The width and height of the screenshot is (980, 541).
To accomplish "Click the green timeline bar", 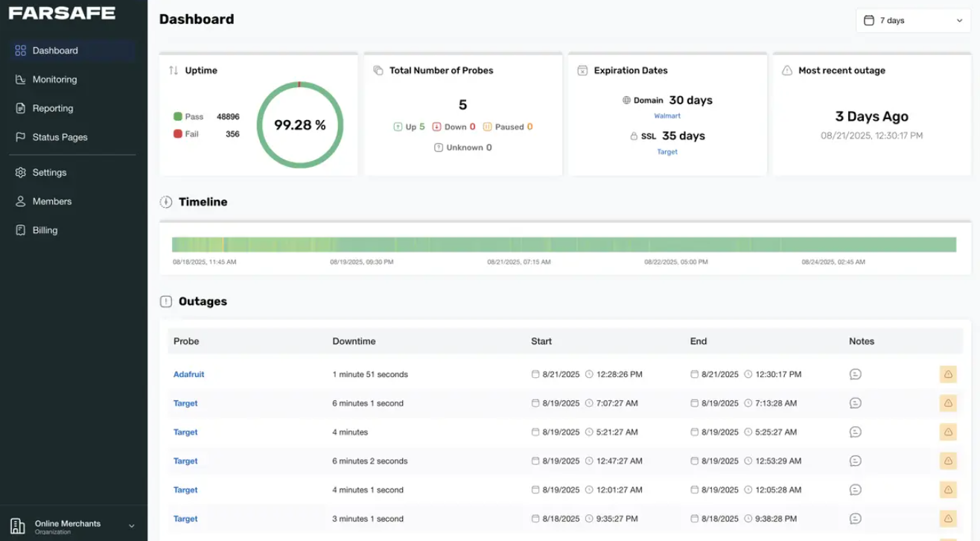I will pyautogui.click(x=564, y=244).
